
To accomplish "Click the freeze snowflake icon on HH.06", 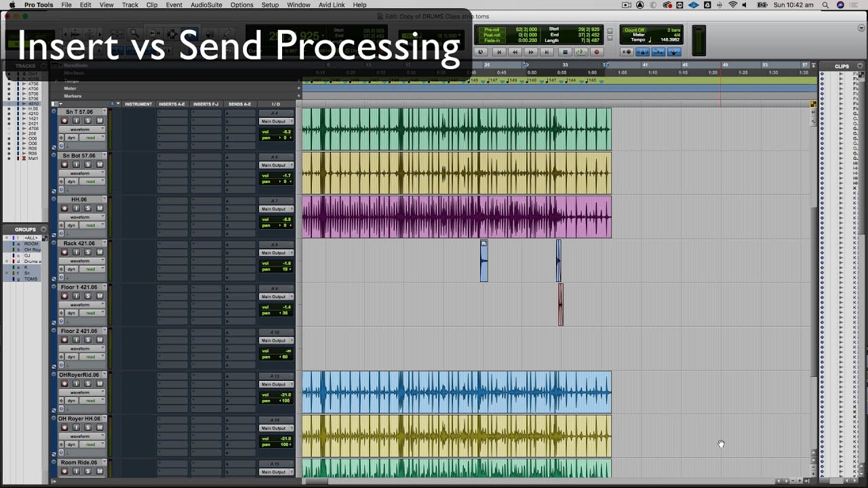I will [x=62, y=225].
